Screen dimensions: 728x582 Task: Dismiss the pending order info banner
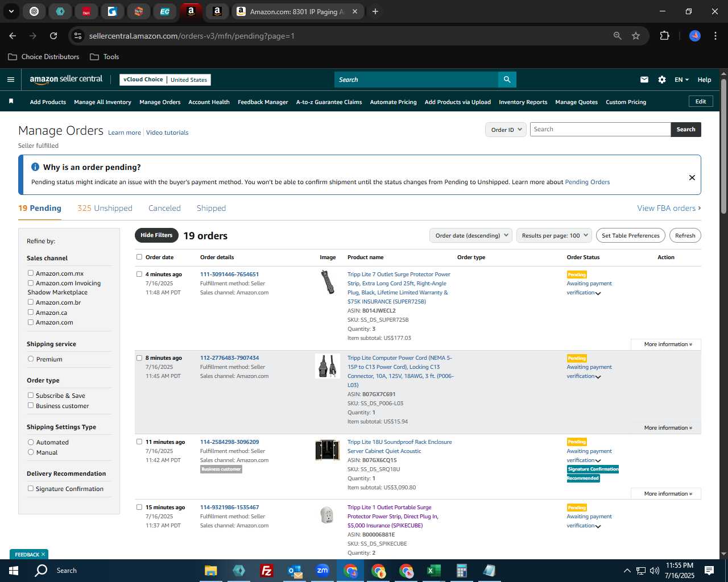click(x=692, y=177)
